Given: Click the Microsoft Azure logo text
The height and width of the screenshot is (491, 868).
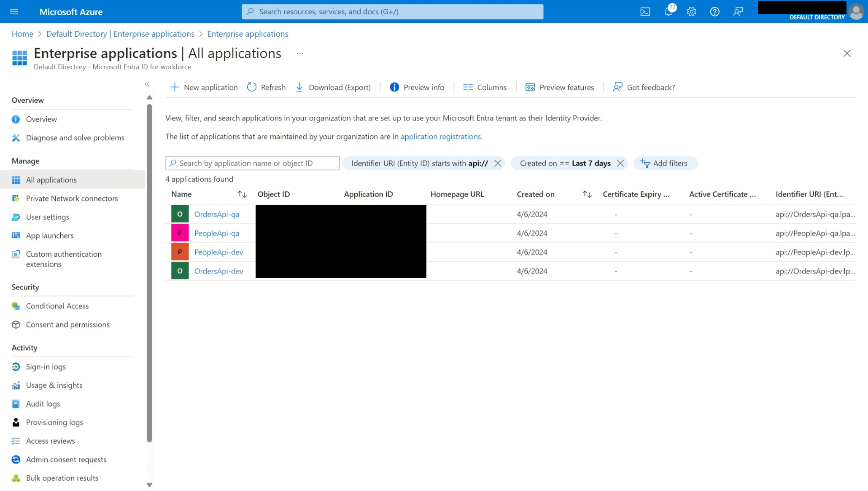Looking at the screenshot, I should pos(71,12).
